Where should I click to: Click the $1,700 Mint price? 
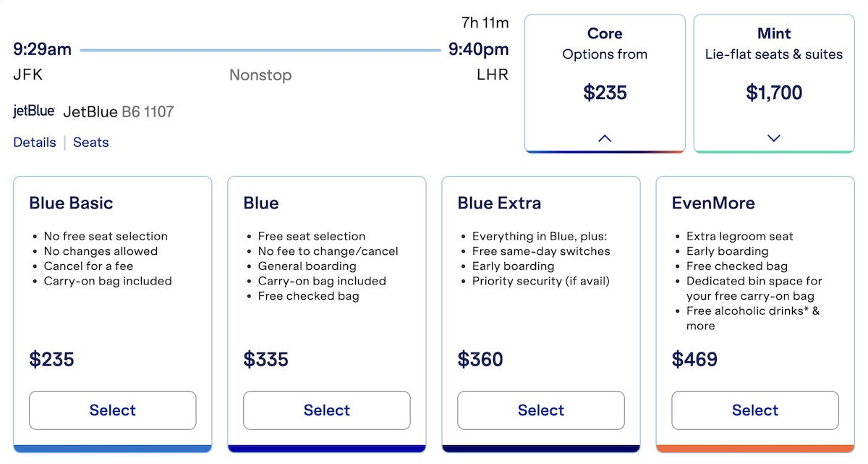point(773,93)
